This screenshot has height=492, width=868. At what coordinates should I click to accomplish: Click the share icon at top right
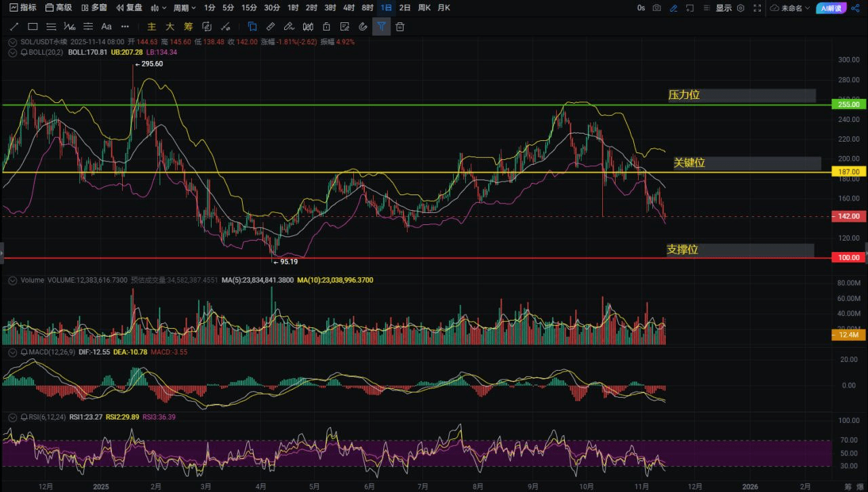854,8
